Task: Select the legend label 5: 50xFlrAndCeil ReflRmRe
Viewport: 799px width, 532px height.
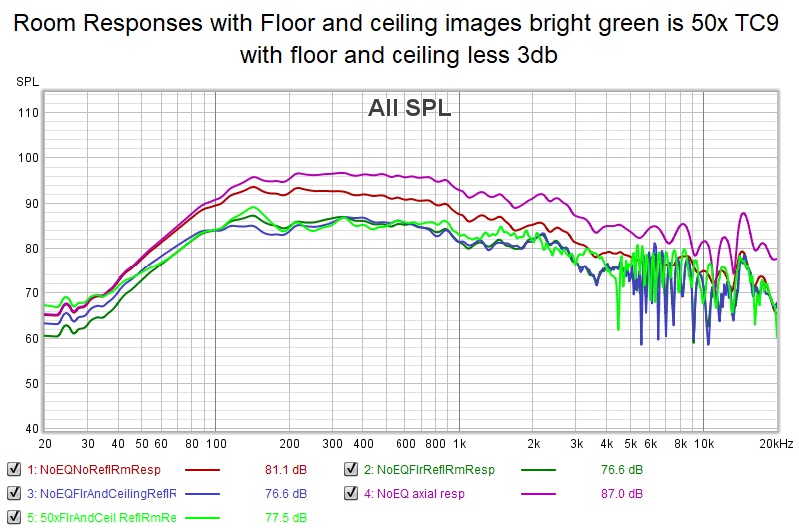Action: coord(102,518)
